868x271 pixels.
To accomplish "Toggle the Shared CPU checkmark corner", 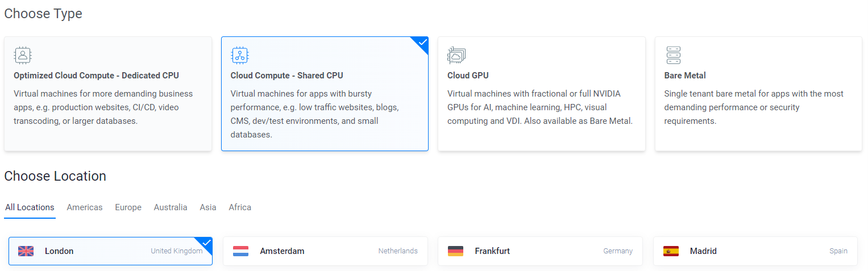I will (x=421, y=43).
